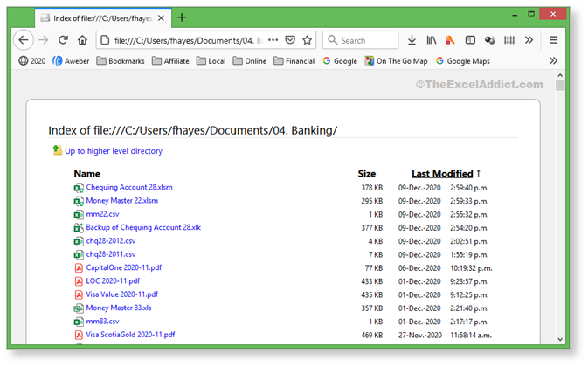The image size is (588, 367).
Task: Open mm22.csv file link
Action: [102, 214]
